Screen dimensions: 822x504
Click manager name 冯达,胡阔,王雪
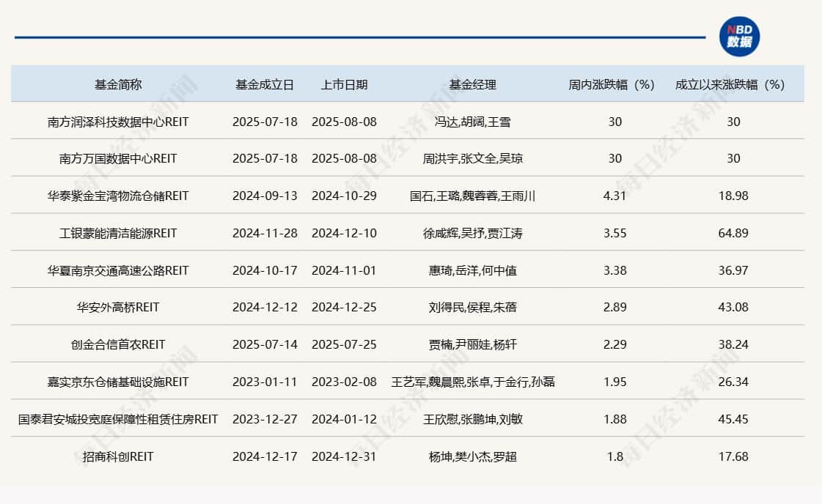(x=472, y=121)
